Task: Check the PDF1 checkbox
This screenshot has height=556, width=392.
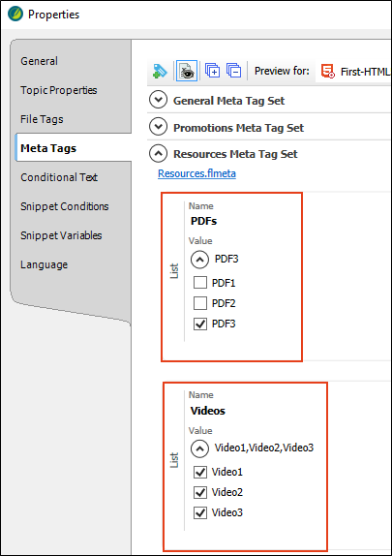Action: pyautogui.click(x=200, y=283)
